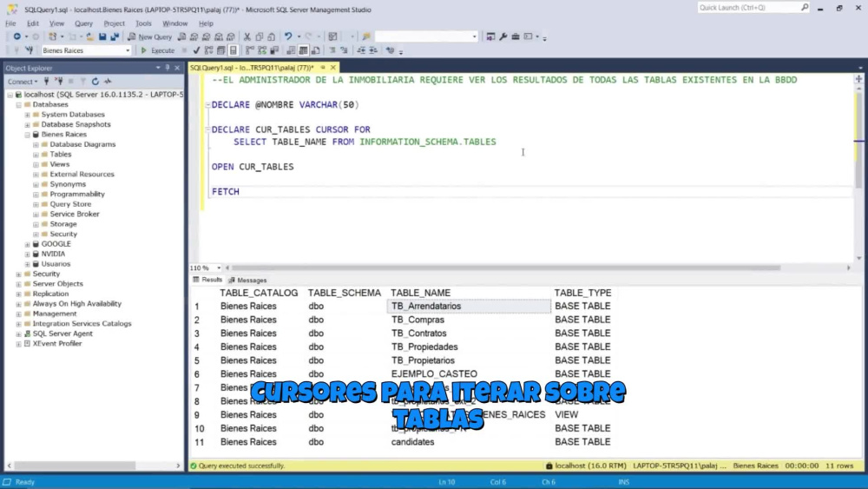Toggle Results to File output mode
868x489 pixels.
[316, 50]
